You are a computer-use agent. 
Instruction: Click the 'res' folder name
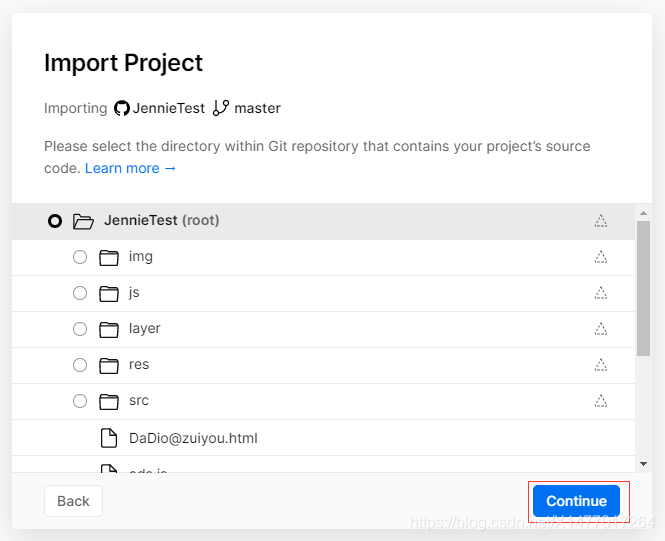point(139,365)
